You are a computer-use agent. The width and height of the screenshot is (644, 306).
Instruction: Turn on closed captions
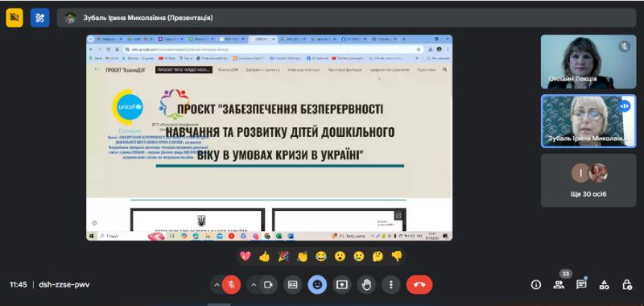(x=292, y=284)
